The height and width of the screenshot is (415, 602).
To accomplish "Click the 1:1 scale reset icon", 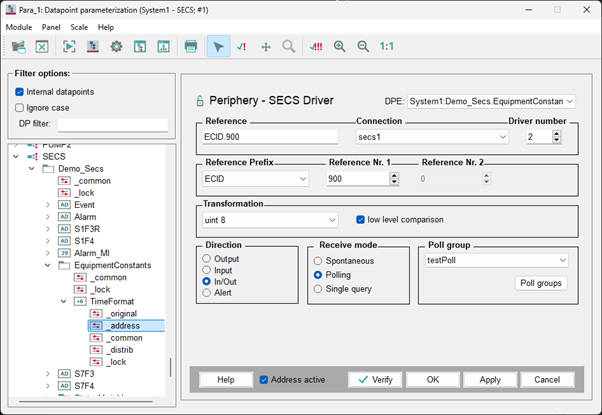I will 386,47.
